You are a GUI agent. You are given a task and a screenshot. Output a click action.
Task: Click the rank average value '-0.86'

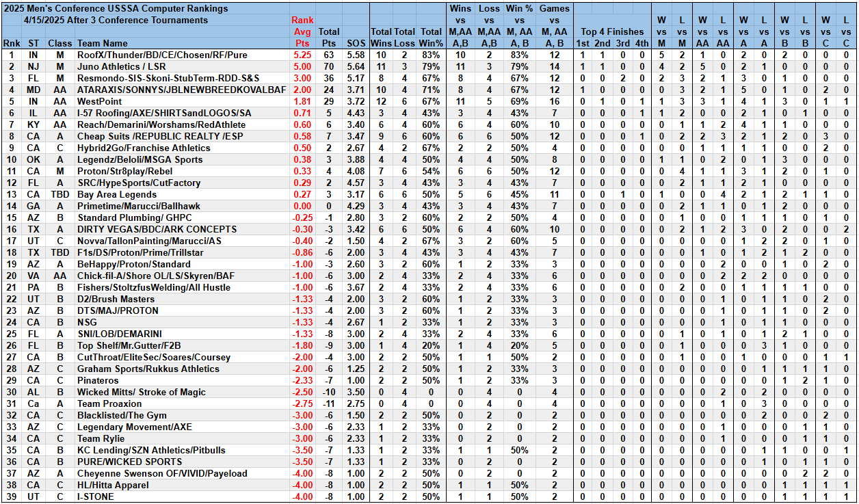(302, 252)
